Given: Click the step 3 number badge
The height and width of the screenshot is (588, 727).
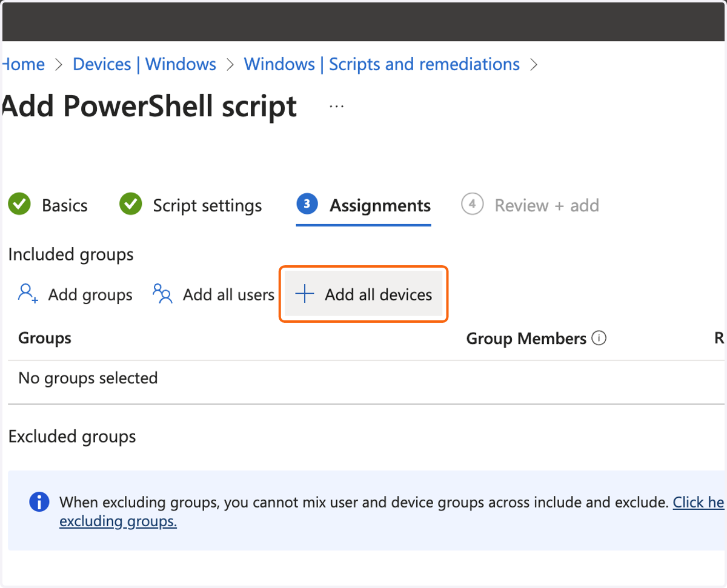Looking at the screenshot, I should click(307, 205).
